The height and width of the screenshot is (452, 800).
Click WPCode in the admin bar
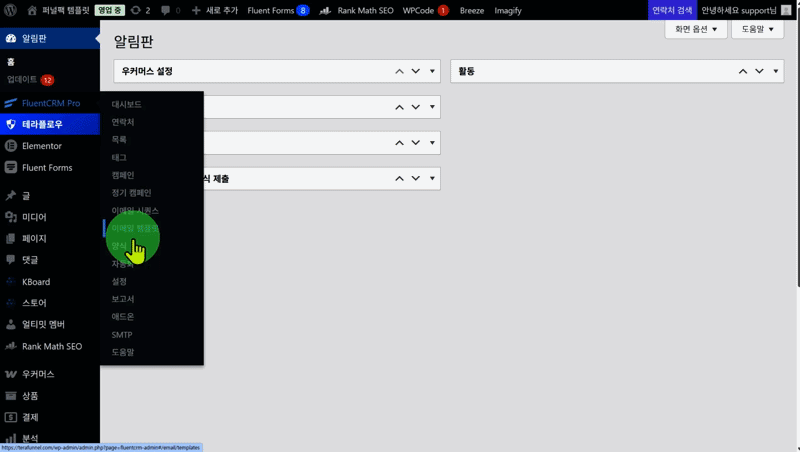click(419, 10)
